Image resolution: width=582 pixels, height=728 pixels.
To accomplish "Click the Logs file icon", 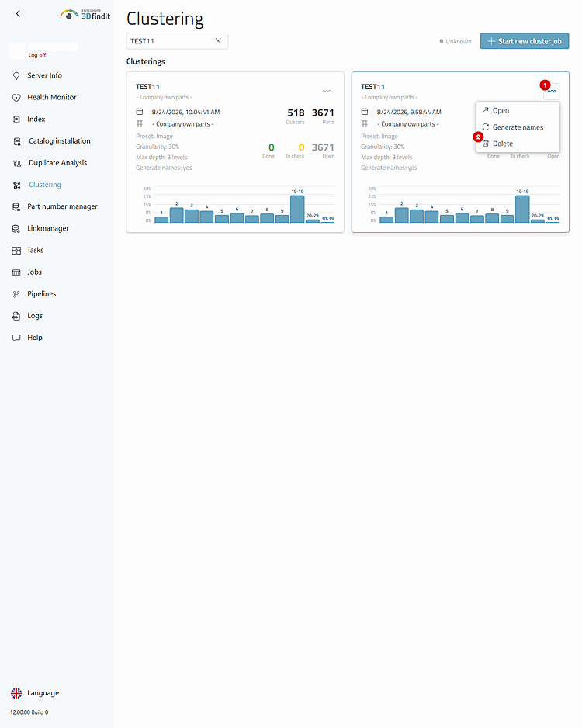I will [x=16, y=316].
